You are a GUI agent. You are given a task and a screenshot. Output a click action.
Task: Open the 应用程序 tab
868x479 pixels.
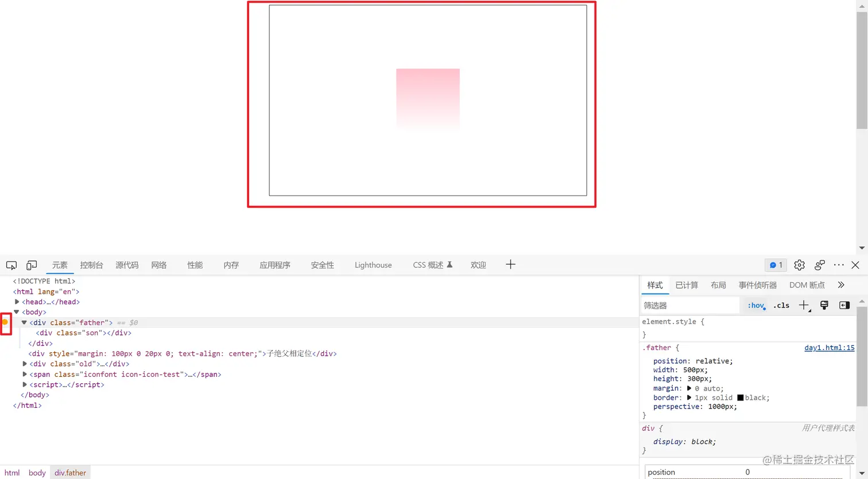275,265
